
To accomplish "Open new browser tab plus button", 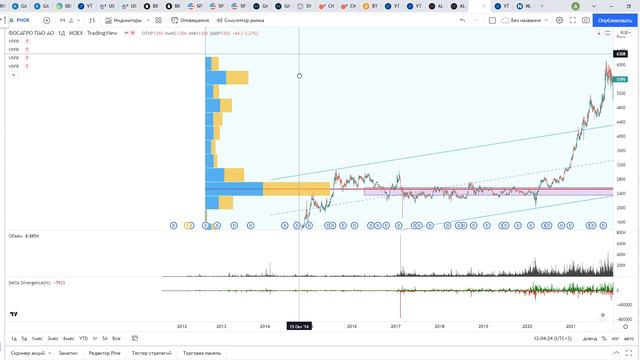I will (x=542, y=6).
